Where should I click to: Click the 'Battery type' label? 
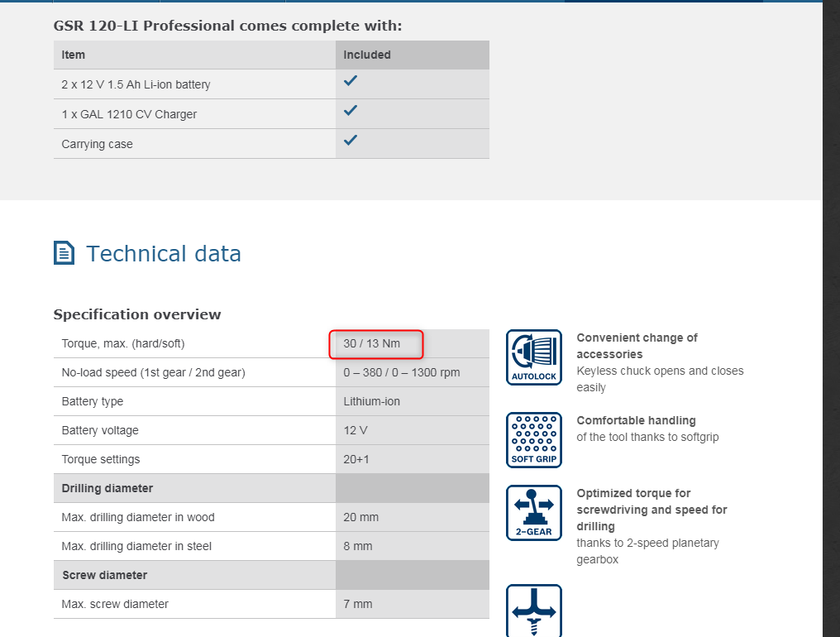(92, 401)
